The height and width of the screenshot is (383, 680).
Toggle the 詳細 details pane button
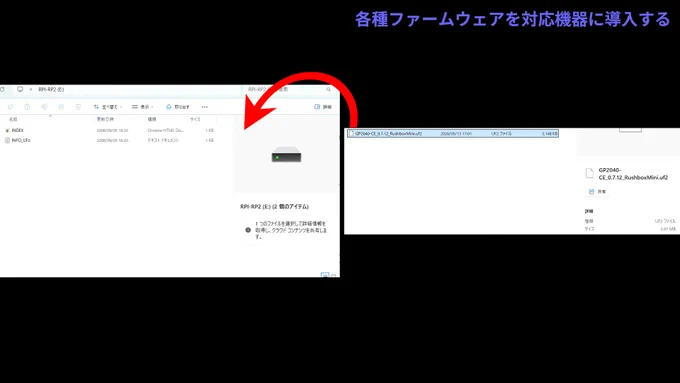[x=323, y=107]
